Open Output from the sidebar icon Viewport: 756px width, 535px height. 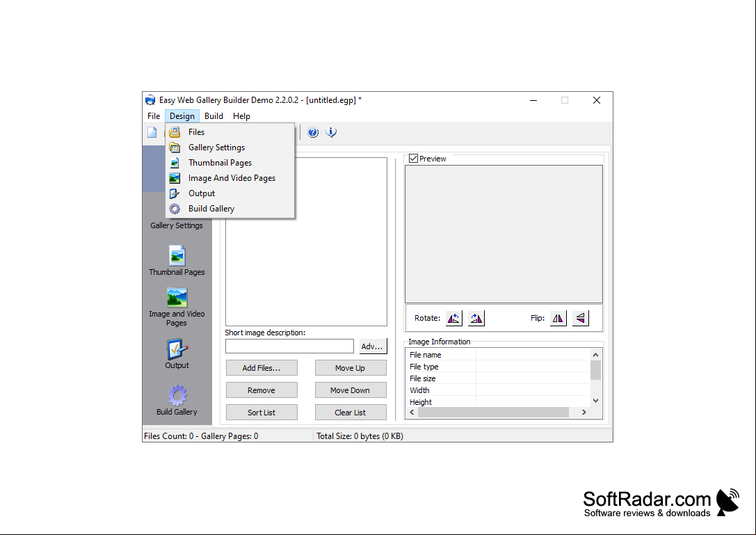point(177,349)
